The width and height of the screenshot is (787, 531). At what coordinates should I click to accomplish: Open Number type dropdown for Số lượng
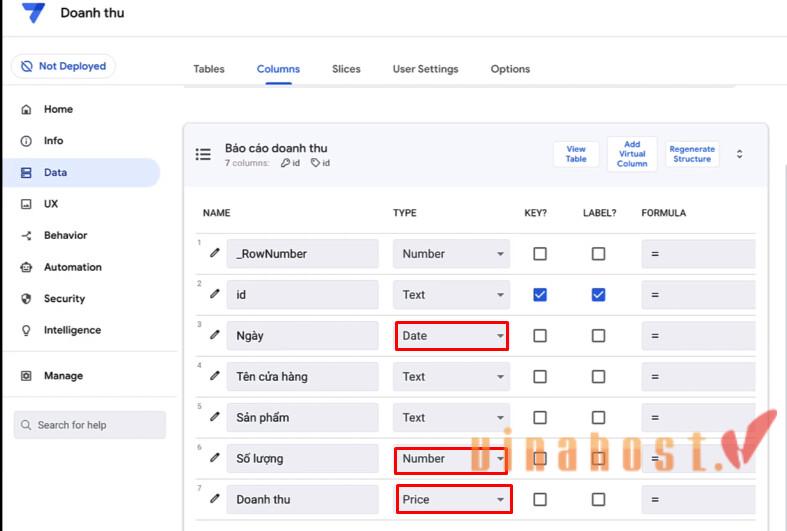pyautogui.click(x=451, y=459)
